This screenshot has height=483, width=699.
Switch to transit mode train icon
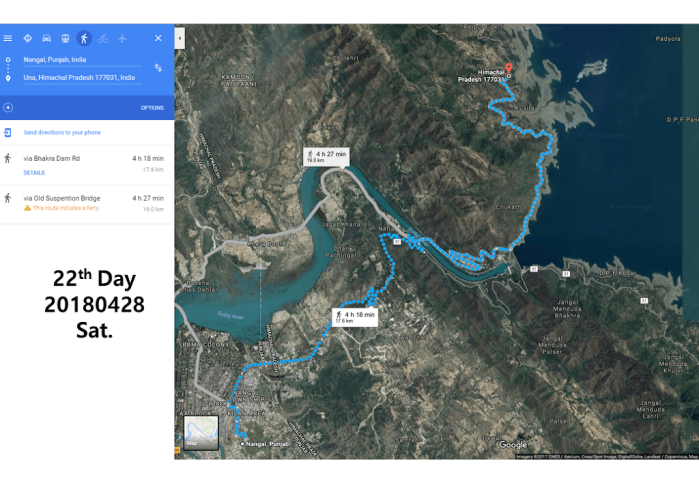(x=65, y=38)
